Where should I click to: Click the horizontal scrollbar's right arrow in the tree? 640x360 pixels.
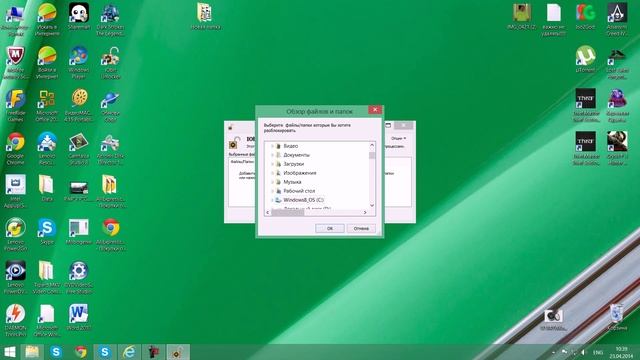(365, 212)
